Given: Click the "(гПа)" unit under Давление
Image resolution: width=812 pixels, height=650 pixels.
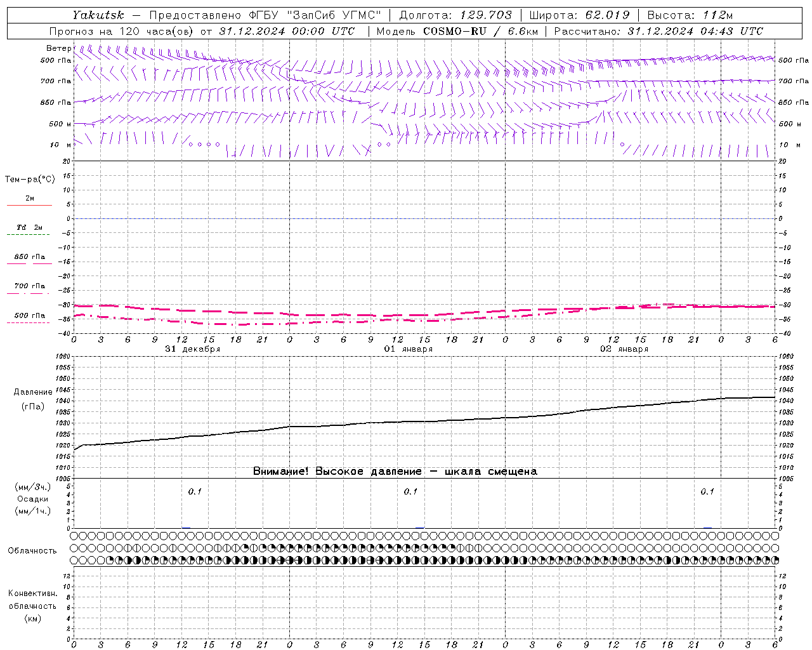Looking at the screenshot, I should click(33, 406).
